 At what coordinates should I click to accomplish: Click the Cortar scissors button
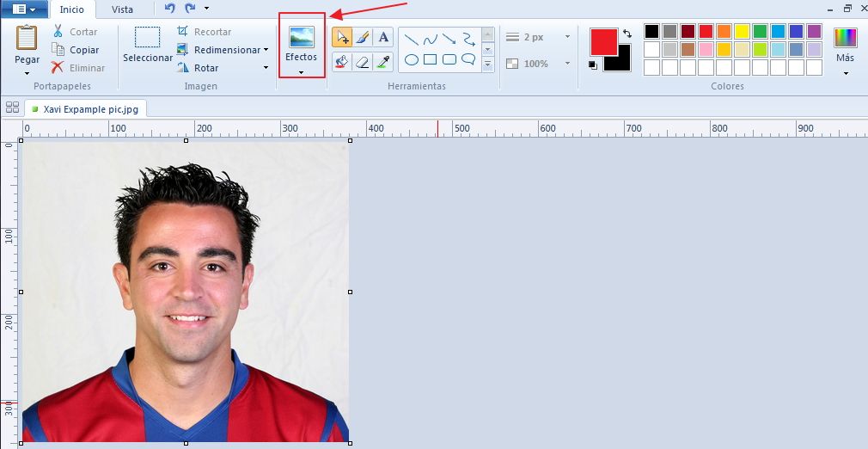click(x=76, y=32)
